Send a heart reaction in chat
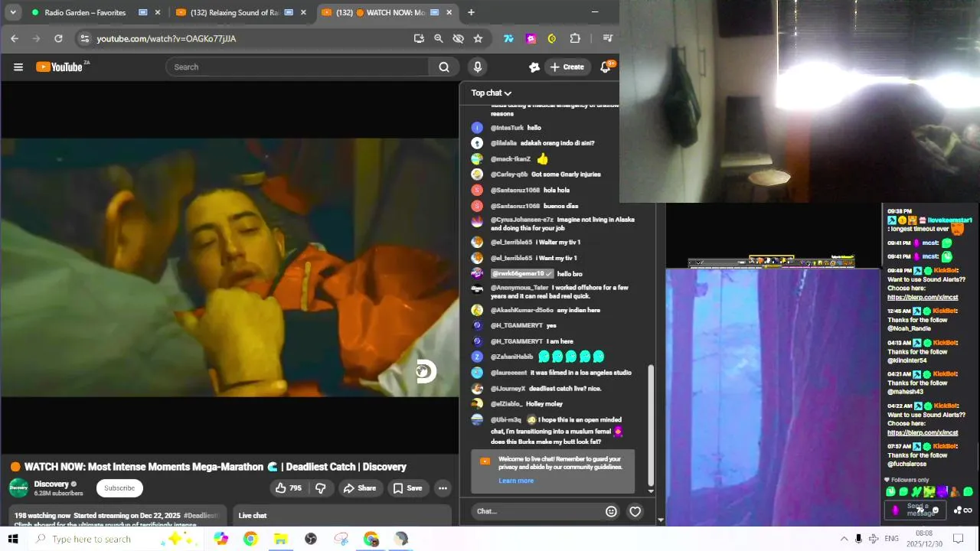The width and height of the screenshot is (980, 551). point(635,511)
